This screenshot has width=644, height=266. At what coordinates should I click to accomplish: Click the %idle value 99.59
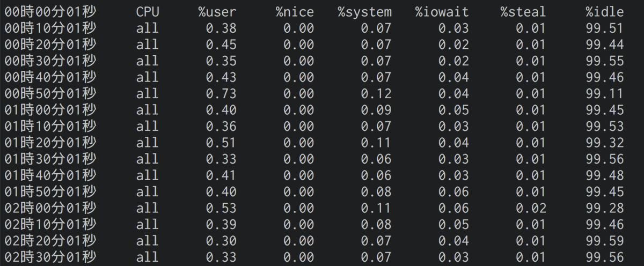point(605,241)
